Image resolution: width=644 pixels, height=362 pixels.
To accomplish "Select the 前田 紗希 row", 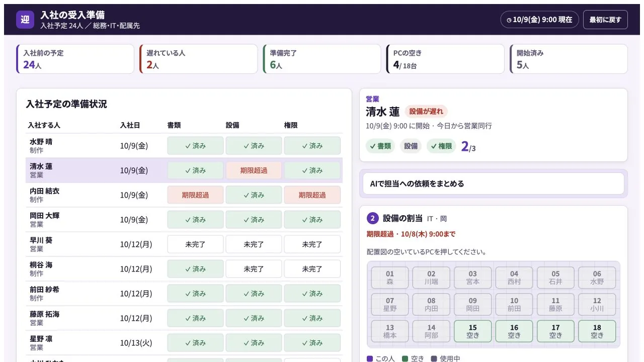I will pos(184,294).
